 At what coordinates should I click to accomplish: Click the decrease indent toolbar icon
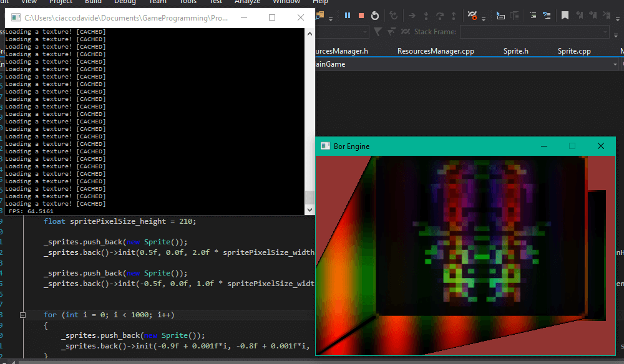pyautogui.click(x=532, y=16)
